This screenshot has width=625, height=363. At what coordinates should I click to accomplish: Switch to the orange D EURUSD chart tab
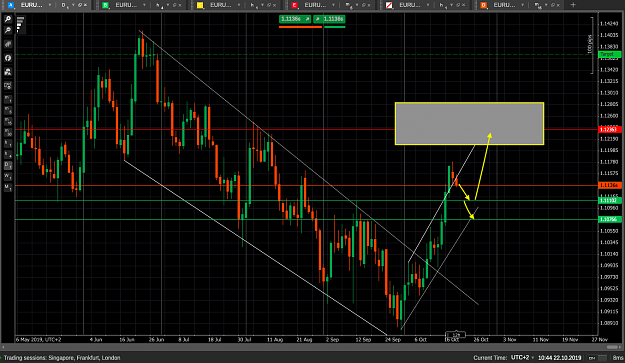(504, 5)
